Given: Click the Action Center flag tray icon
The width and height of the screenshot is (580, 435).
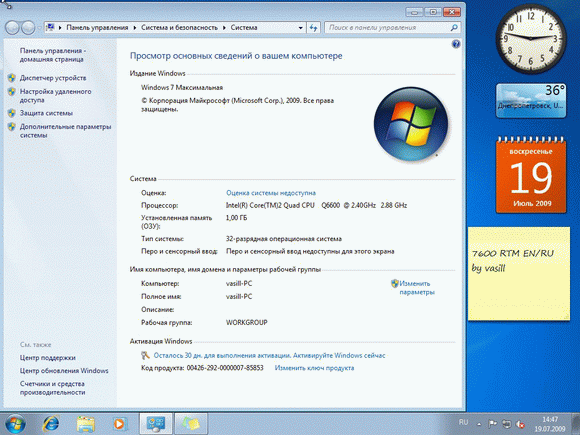Looking at the screenshot, I should tap(492, 424).
